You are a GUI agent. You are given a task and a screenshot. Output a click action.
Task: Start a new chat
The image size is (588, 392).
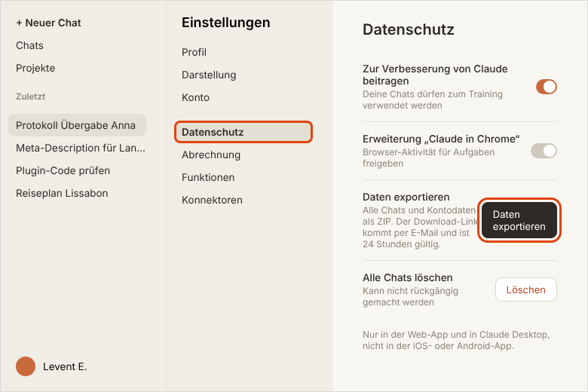point(48,23)
